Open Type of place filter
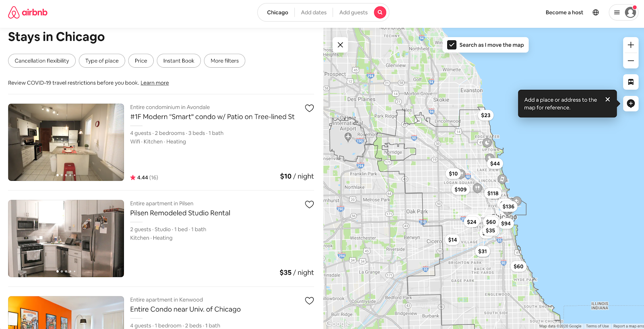The width and height of the screenshot is (644, 329). [102, 61]
